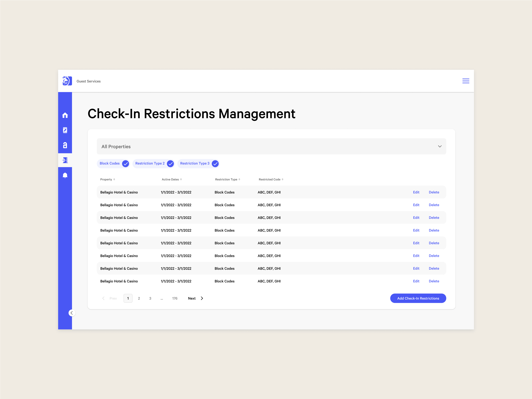The image size is (532, 399).
Task: Click Block Codes cell in first row
Action: [x=224, y=192]
